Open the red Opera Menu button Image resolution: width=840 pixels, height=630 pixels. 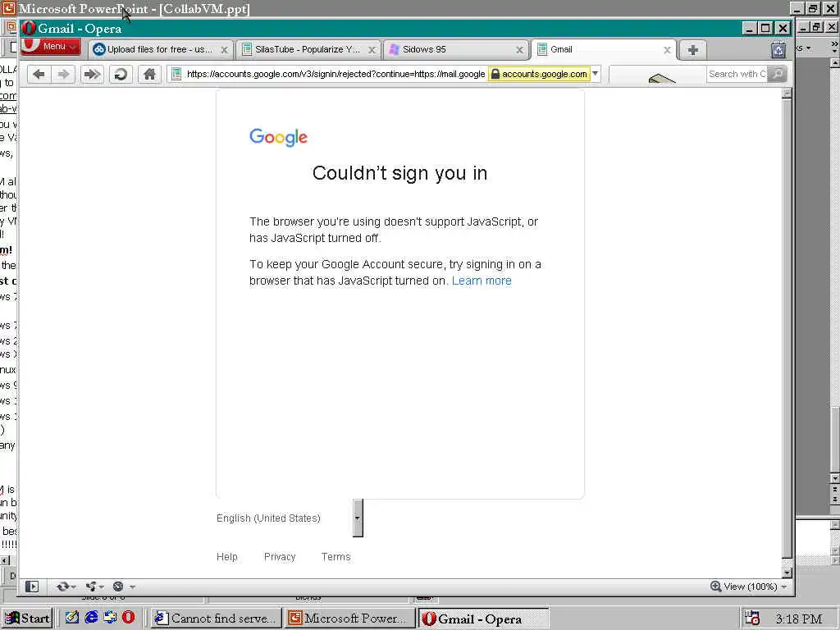tap(50, 47)
